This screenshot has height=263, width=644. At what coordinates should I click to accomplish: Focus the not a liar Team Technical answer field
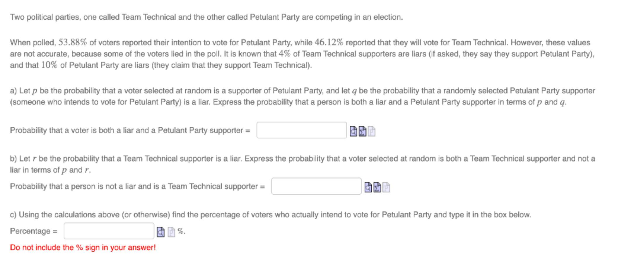pyautogui.click(x=316, y=186)
